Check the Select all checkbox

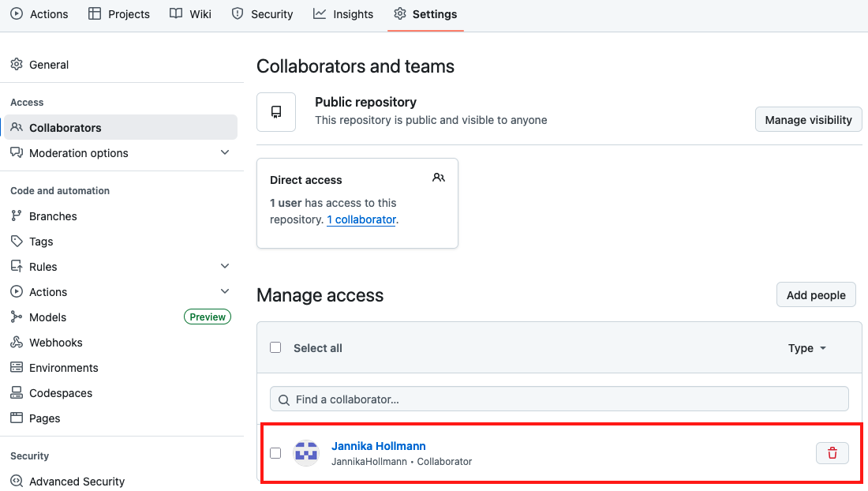tap(275, 347)
